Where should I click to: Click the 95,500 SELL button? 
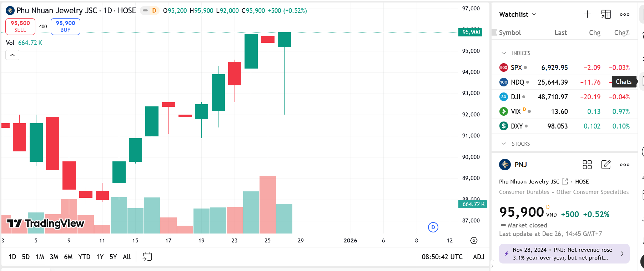20,26
